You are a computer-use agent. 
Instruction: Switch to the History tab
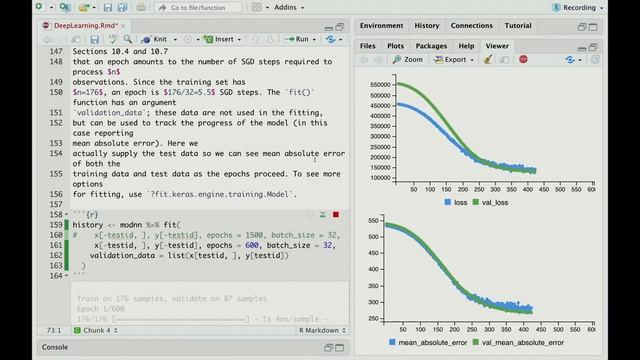427,26
